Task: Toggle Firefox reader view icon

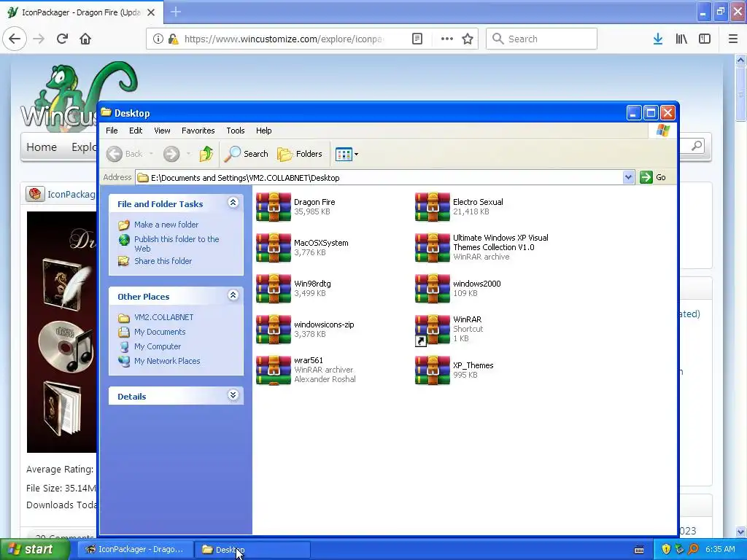Action: coord(417,39)
